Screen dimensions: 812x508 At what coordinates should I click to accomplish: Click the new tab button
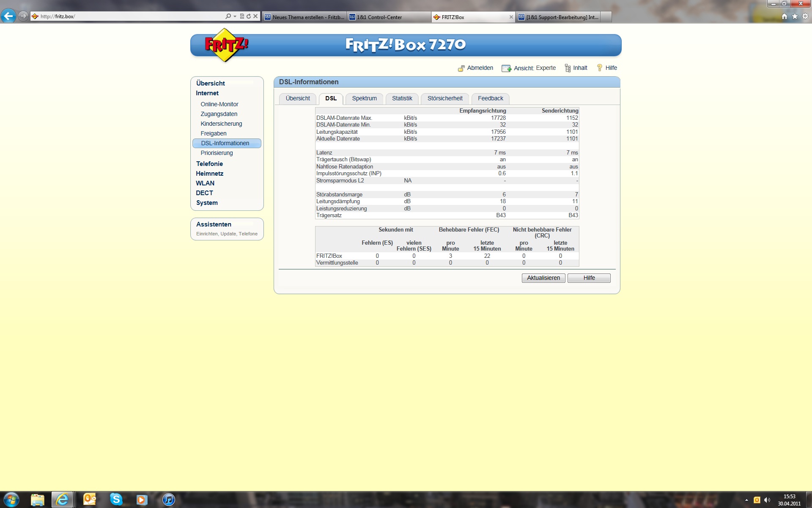click(x=606, y=17)
